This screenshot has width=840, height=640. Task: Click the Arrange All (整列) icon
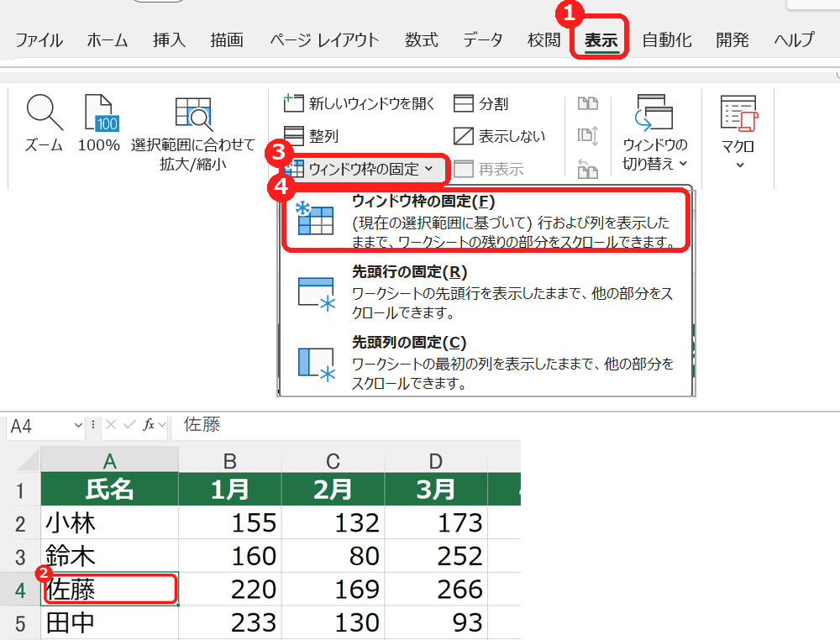click(293, 136)
